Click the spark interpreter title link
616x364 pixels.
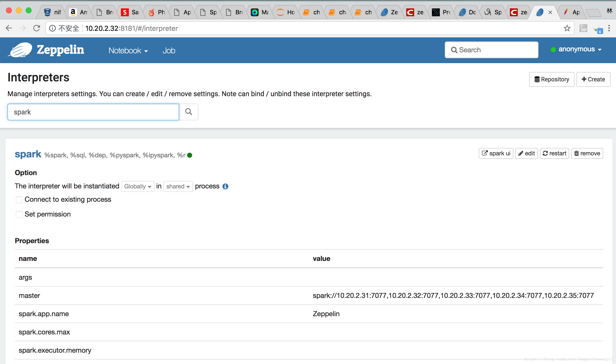tap(28, 154)
